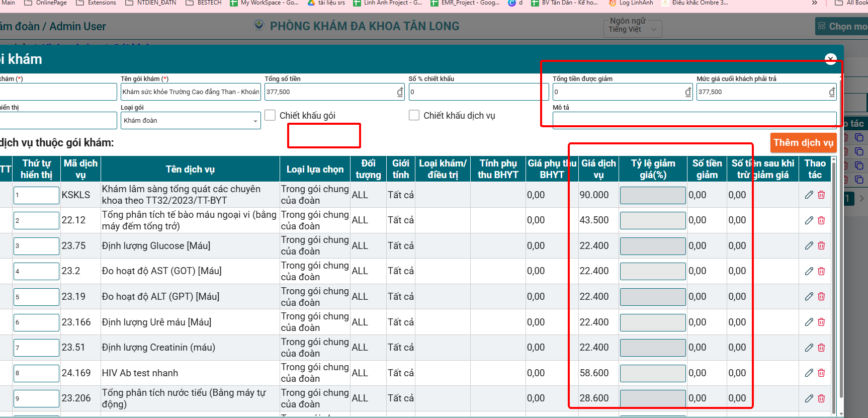Delete service row 22.12
Screen dimensions: 868x418
pos(821,220)
